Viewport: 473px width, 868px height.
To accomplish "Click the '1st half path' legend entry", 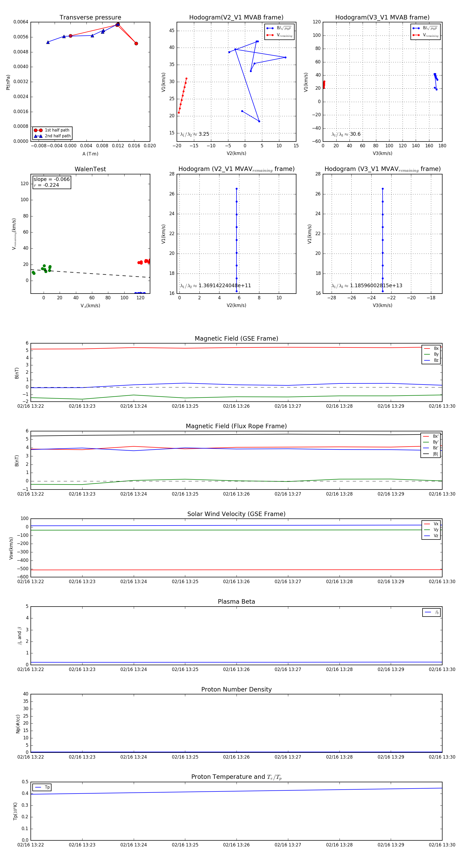I will (x=52, y=130).
